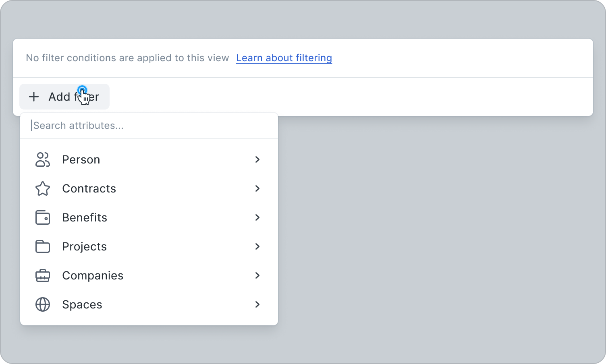Open the Companies attribute submenu
606x364 pixels.
pyautogui.click(x=257, y=275)
